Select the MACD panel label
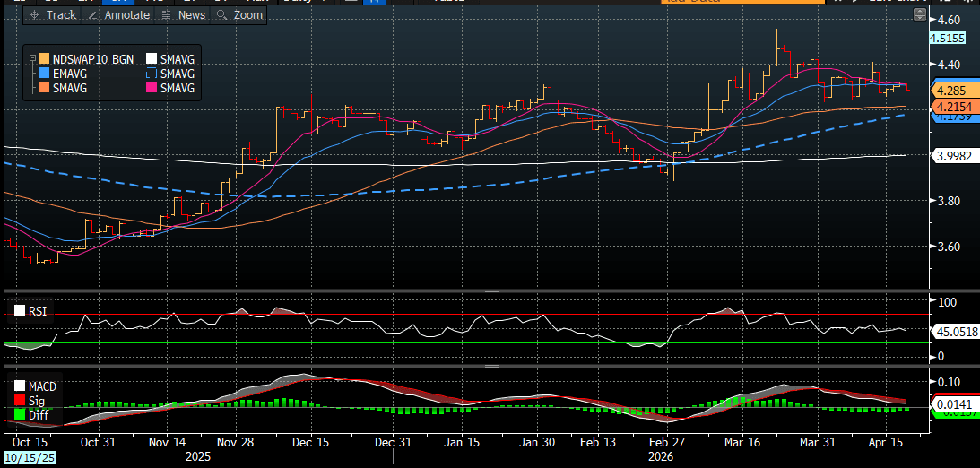 coord(42,386)
